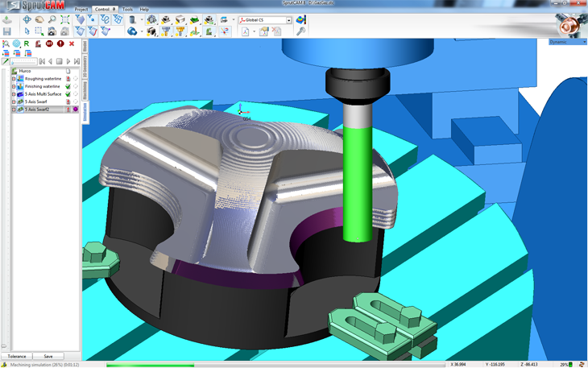Activate the magnifier zoom tool

pos(52,19)
